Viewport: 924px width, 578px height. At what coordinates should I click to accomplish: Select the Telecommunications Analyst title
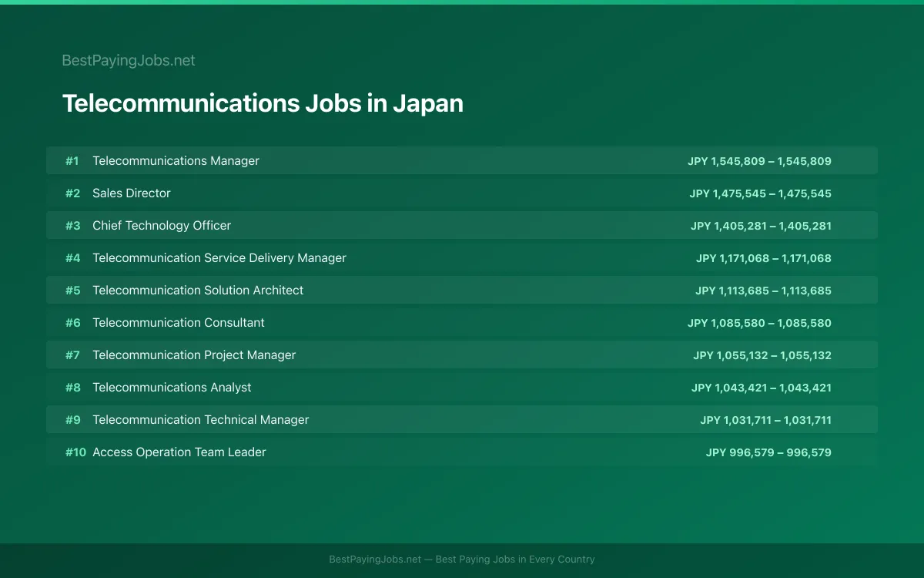point(172,388)
